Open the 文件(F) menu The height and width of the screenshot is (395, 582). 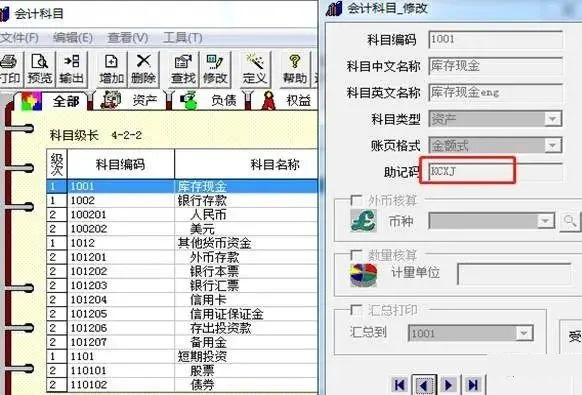[x=19, y=37]
